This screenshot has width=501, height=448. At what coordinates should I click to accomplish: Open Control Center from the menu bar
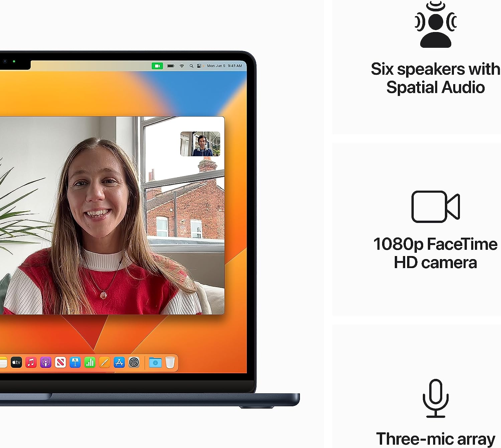(200, 65)
